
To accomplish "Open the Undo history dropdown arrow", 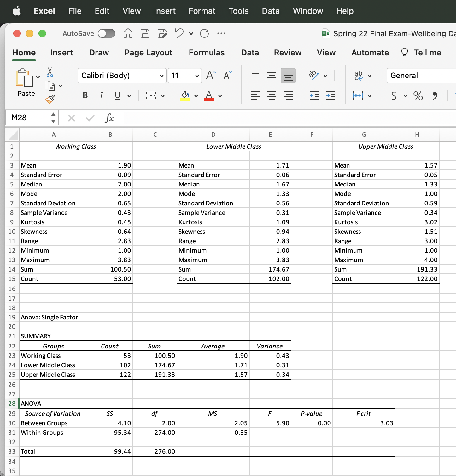I will click(191, 33).
